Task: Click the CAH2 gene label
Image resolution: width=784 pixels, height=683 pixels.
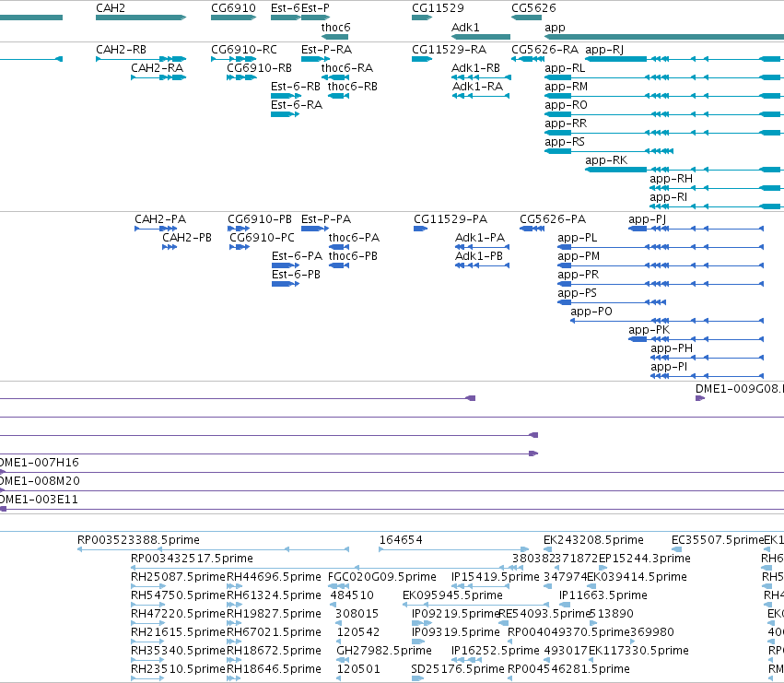Action: click(111, 8)
